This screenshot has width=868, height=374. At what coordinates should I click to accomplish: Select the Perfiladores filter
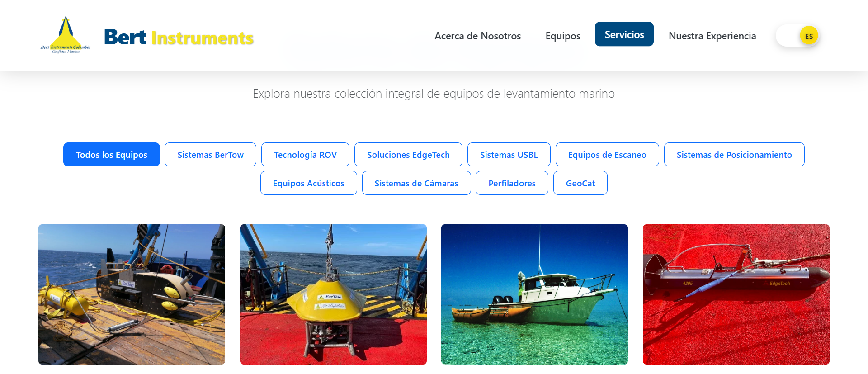[x=512, y=183]
